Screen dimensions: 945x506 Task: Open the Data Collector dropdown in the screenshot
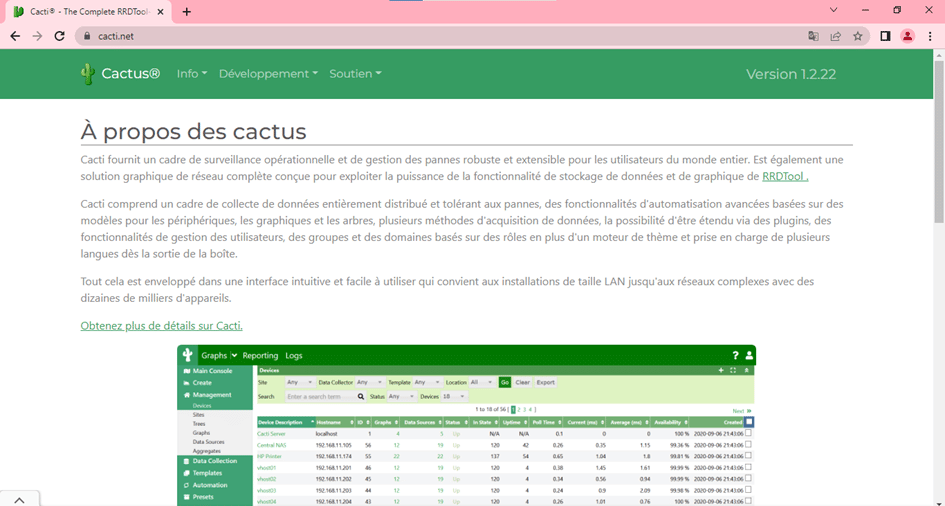(x=369, y=382)
